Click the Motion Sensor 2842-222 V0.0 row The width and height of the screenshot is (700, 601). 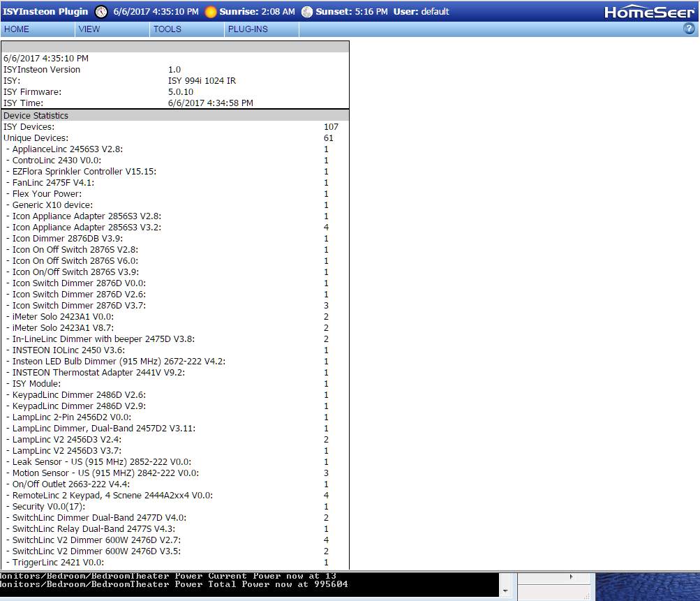tap(175, 473)
